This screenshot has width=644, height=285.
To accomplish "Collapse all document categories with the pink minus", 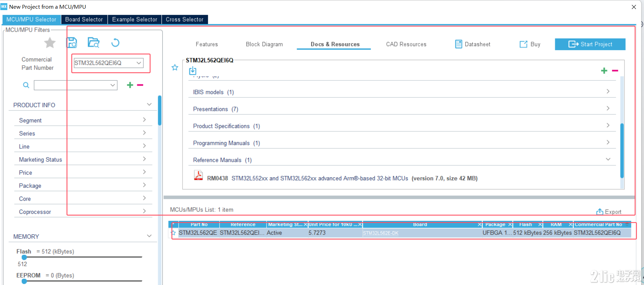I will pyautogui.click(x=615, y=71).
